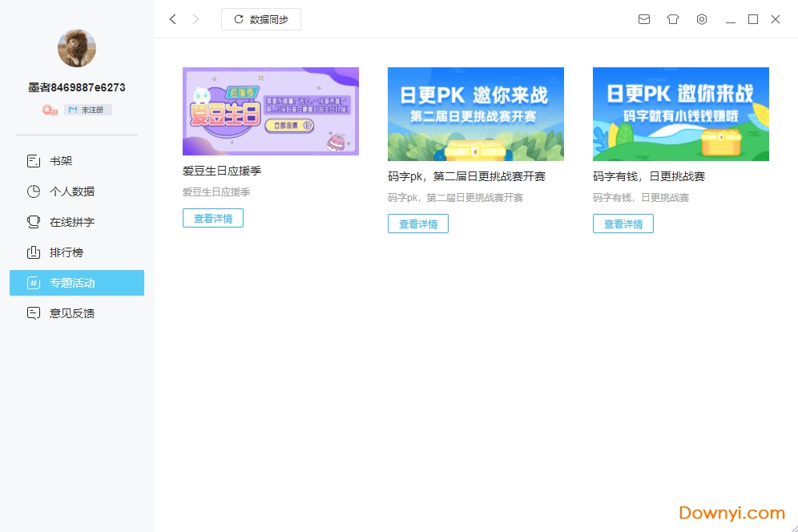Open the 爱豆生日 event banner image
798x532 pixels.
[271, 113]
